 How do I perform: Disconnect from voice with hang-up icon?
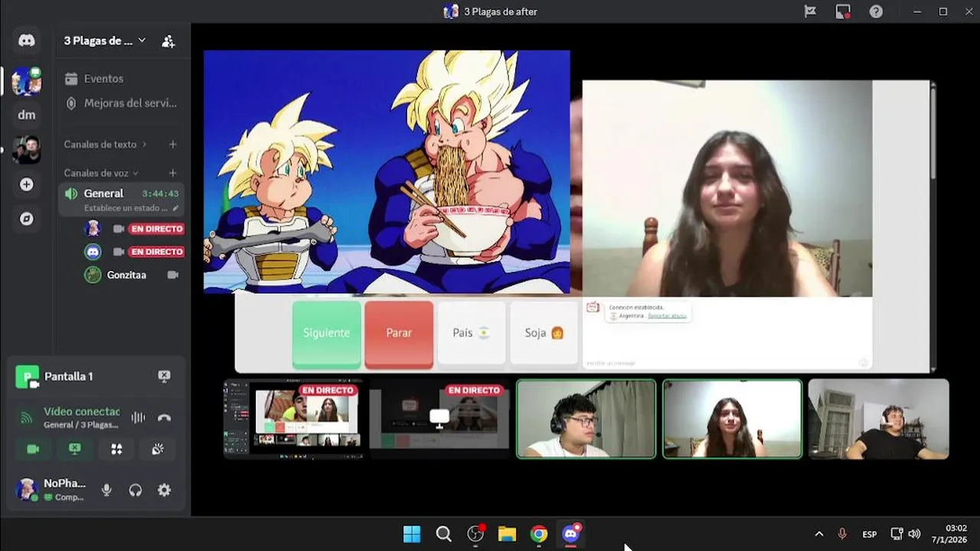point(164,418)
